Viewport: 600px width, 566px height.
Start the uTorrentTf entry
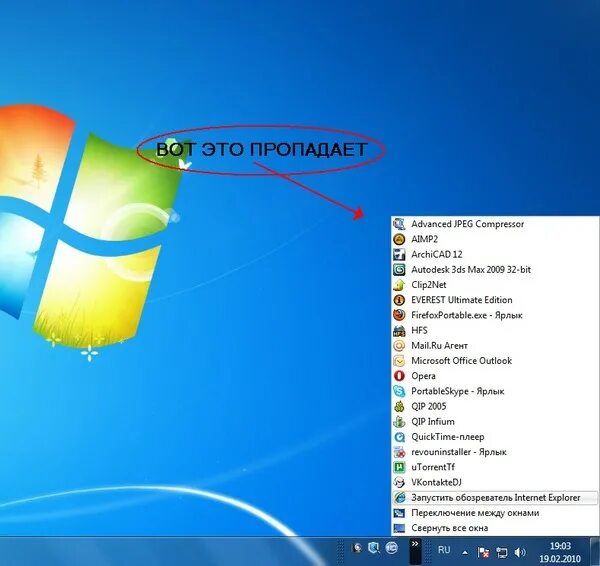point(495,467)
